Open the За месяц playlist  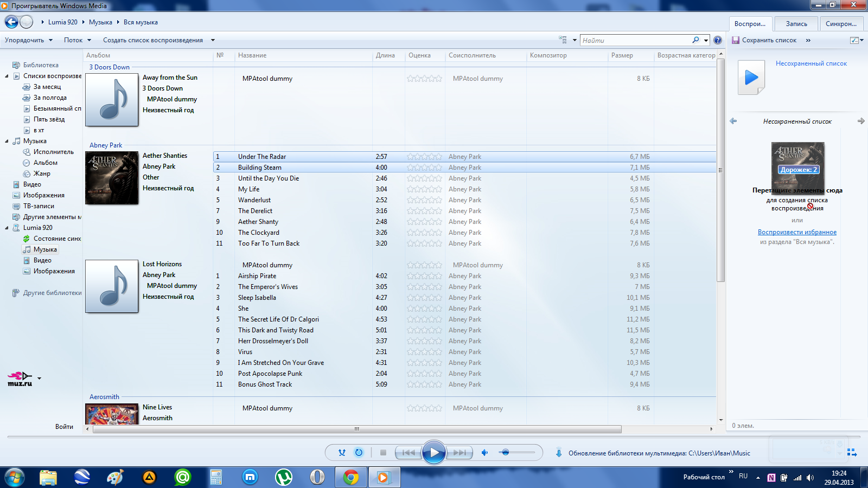47,87
